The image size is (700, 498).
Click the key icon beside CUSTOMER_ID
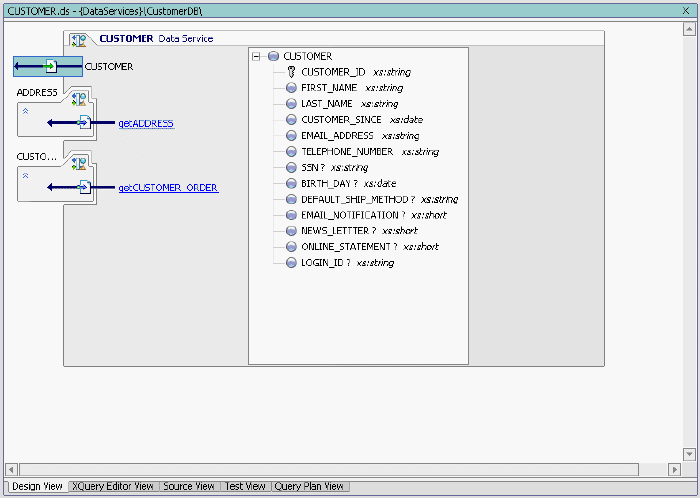(291, 72)
